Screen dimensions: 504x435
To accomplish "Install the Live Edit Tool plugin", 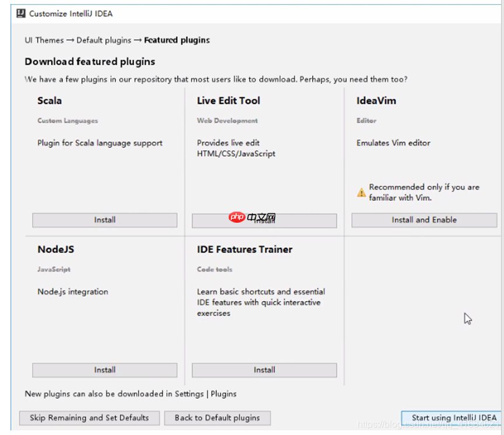I will tap(264, 221).
